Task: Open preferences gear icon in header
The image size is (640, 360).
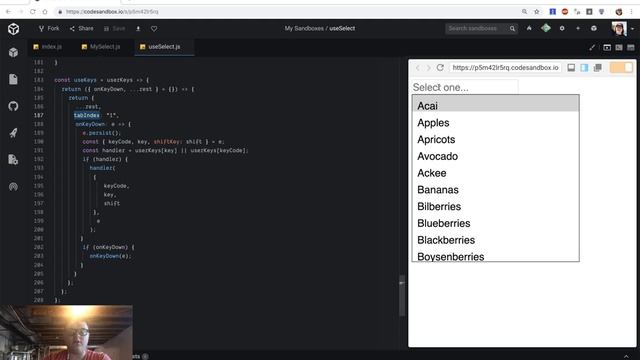Action: click(x=562, y=28)
